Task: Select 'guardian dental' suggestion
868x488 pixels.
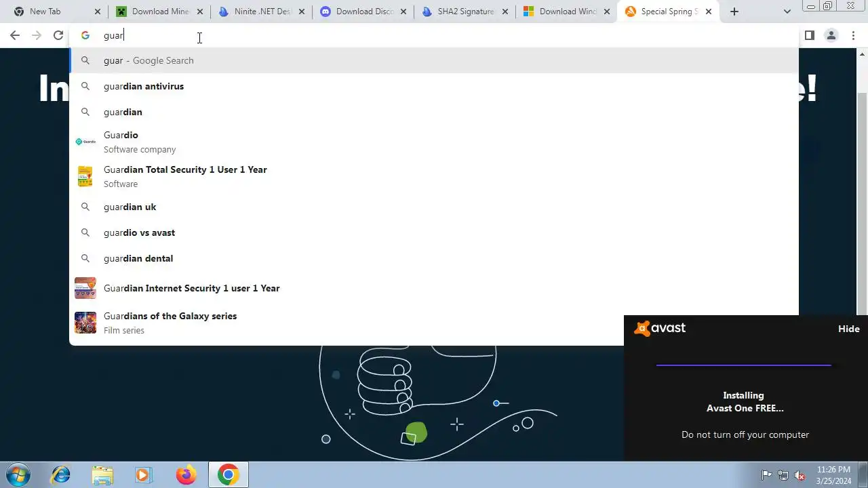Action: click(434, 258)
